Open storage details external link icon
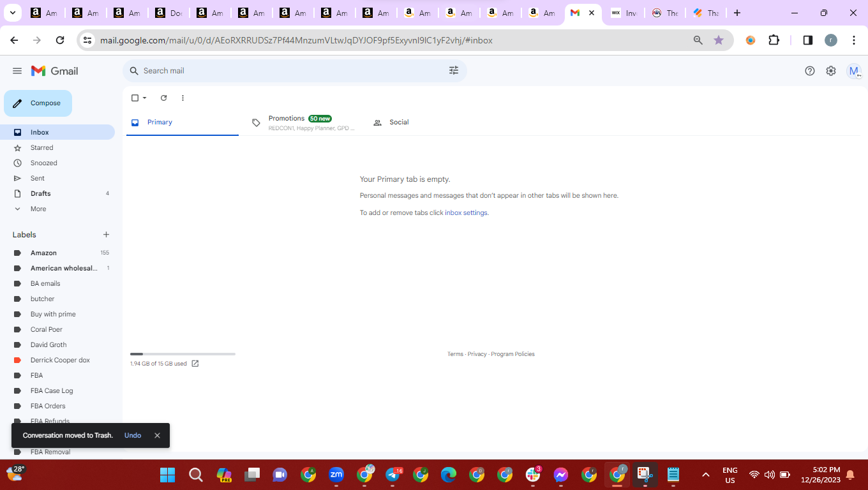The width and height of the screenshot is (868, 490). 195,364
